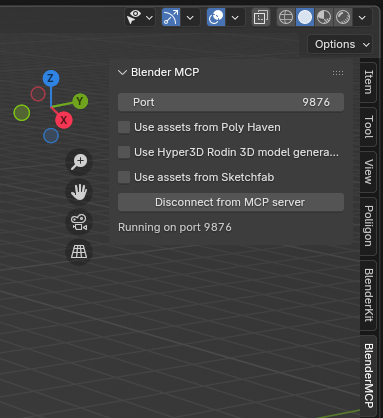Image resolution: width=383 pixels, height=418 pixels.
Task: Enable Use assets from Poly Haven
Action: click(124, 127)
